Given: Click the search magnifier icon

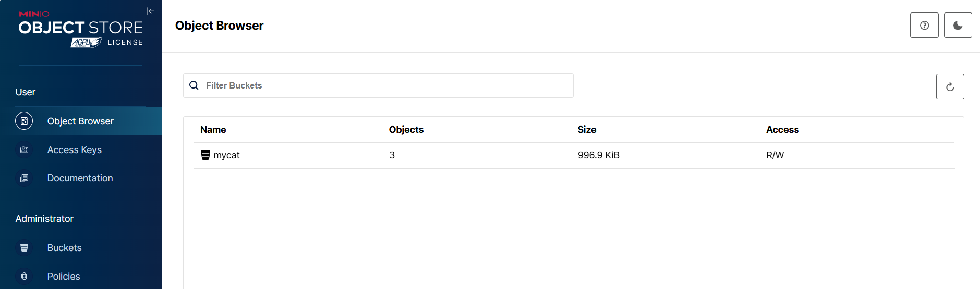Looking at the screenshot, I should [194, 85].
